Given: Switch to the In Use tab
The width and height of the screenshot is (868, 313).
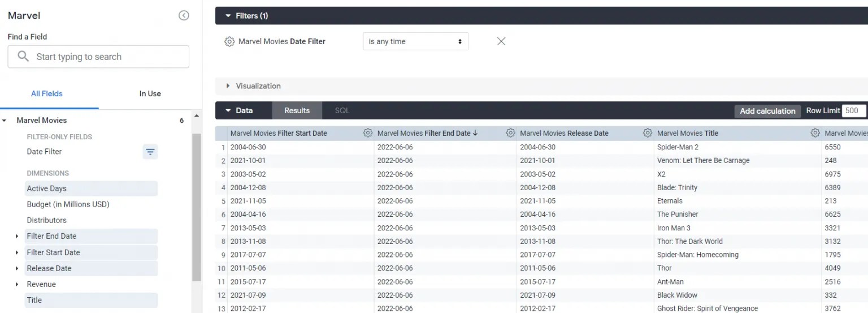Looking at the screenshot, I should 150,94.
